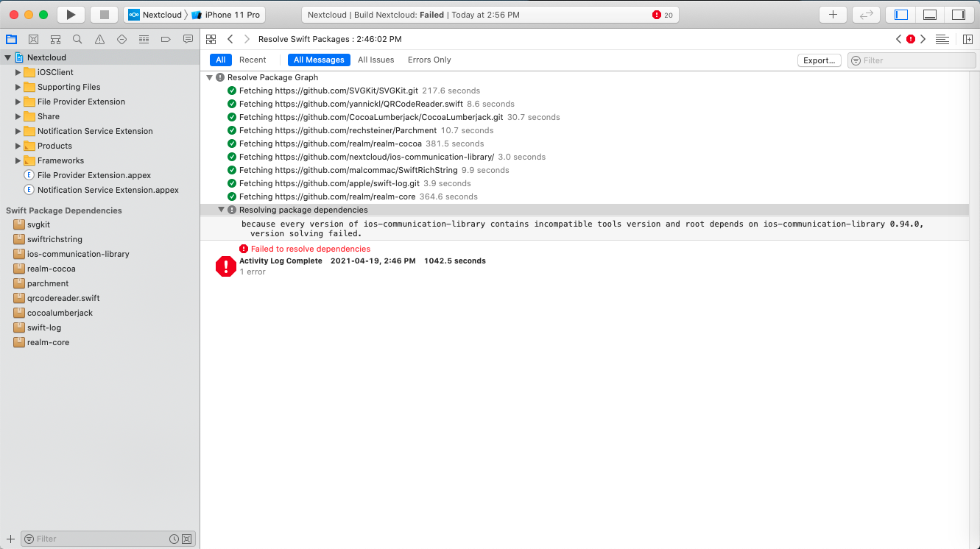Click the Failed to resolve dependencies error
Viewport: 980px width, 549px height.
point(310,249)
